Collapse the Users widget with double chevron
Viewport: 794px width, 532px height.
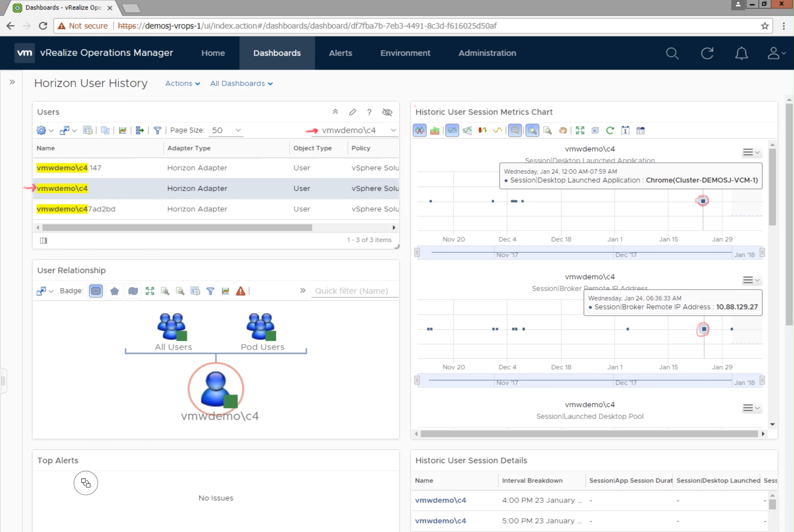pos(335,112)
